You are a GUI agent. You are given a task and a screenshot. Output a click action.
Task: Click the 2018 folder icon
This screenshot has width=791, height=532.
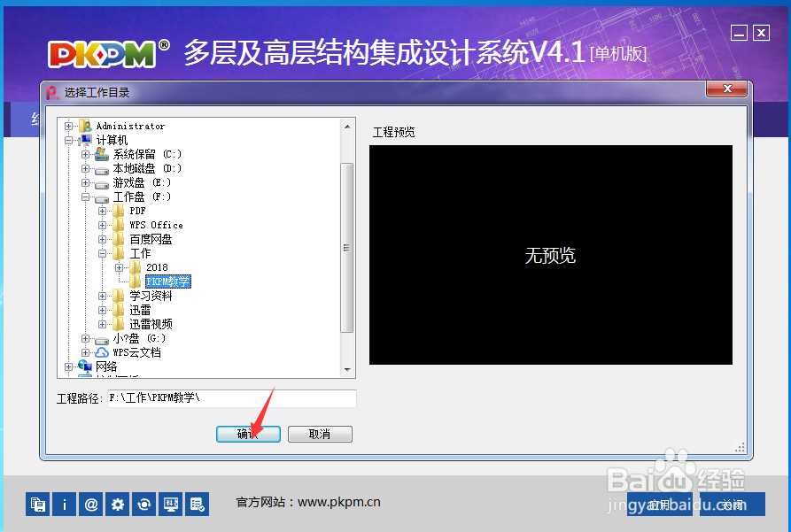pos(136,266)
